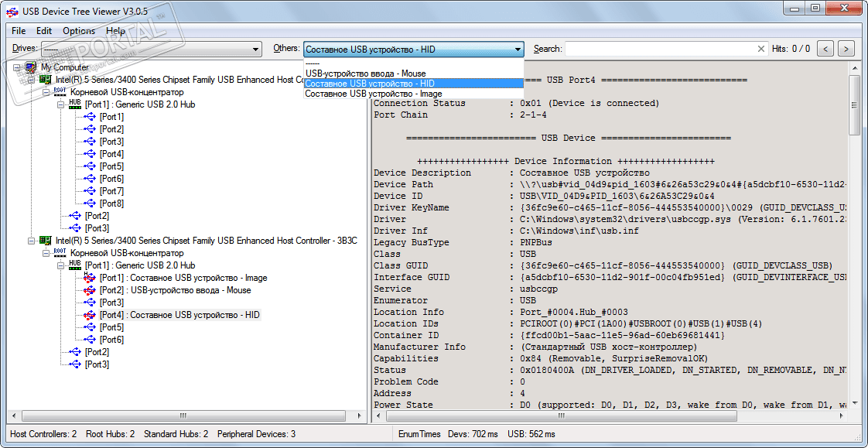Click USB icon of last [Port3] in tree
Viewport: 868px width, 448px height.
75,364
